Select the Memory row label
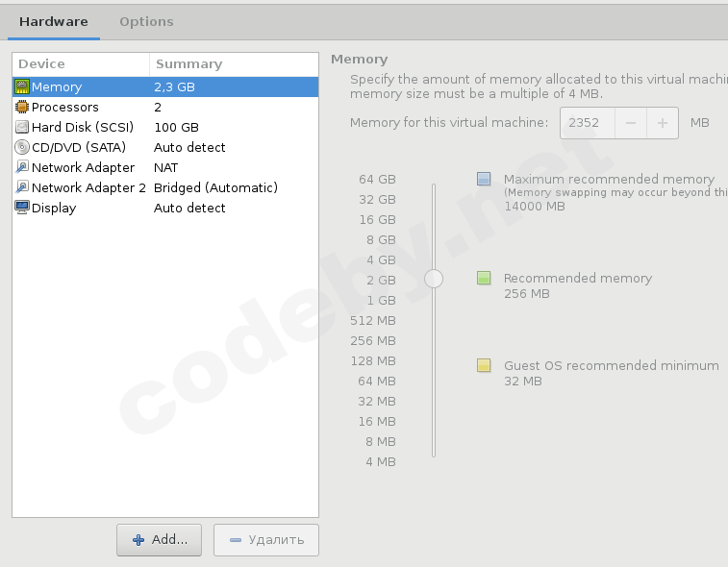 (57, 86)
